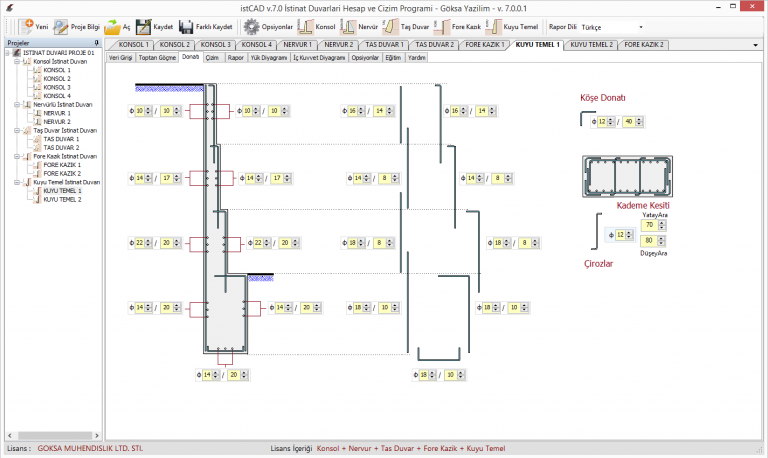The width and height of the screenshot is (768, 458).
Task: Collapse the Fore Kazık İstinat Duvarı node
Action: pyautogui.click(x=17, y=156)
